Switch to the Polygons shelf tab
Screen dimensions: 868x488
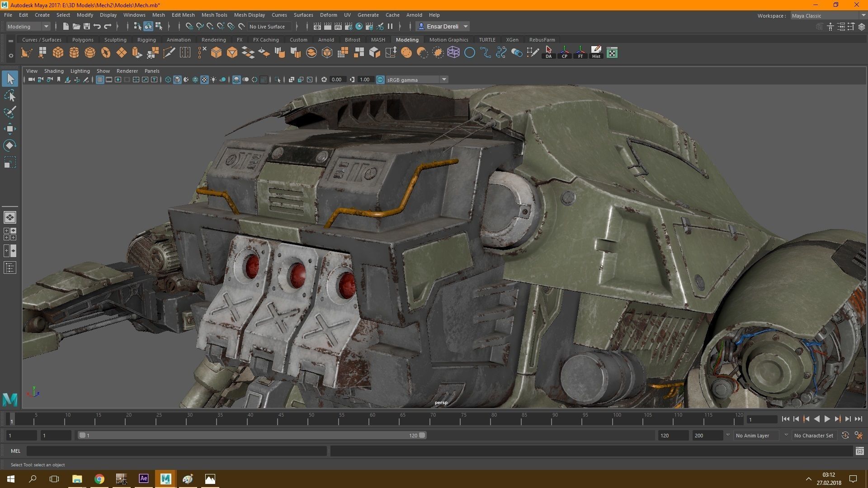[83, 40]
